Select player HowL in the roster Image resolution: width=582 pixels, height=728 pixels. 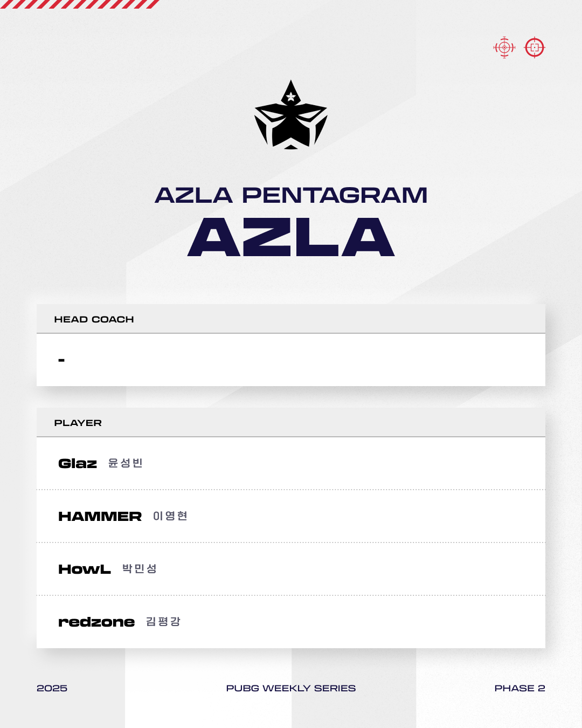[x=85, y=569]
